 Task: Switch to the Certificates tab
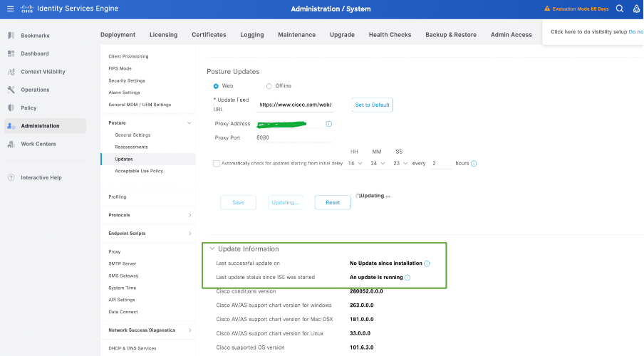click(209, 35)
